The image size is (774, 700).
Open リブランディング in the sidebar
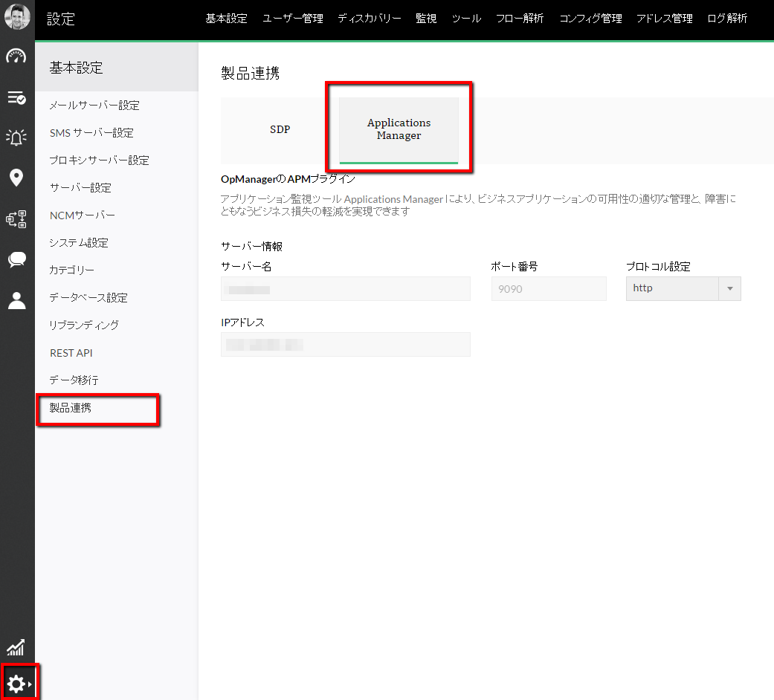pos(84,325)
